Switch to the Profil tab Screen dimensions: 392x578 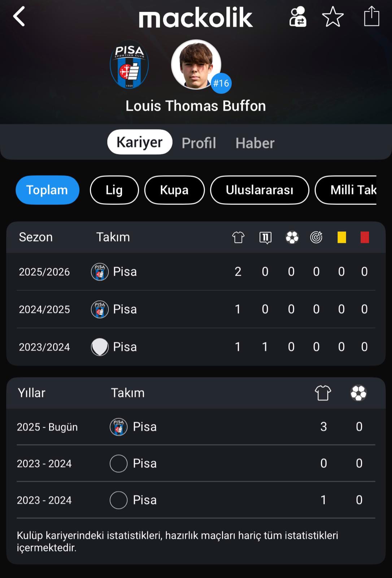pyautogui.click(x=199, y=143)
